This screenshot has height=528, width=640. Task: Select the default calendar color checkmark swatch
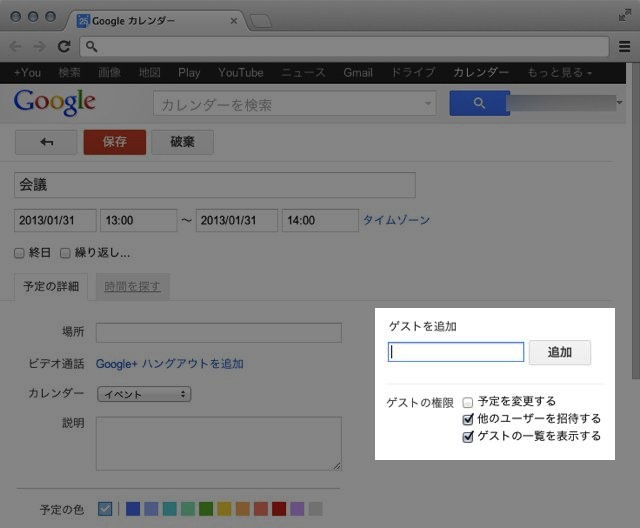(105, 509)
